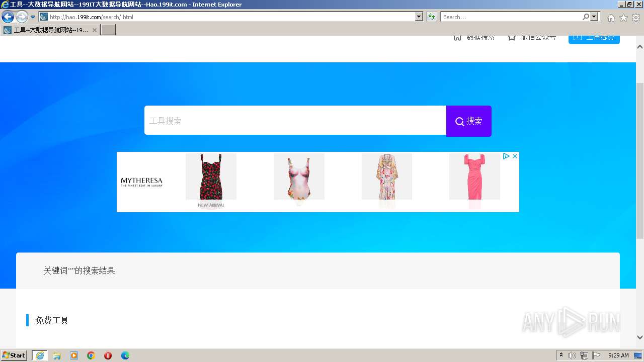Click the Show desktop button

click(639, 355)
